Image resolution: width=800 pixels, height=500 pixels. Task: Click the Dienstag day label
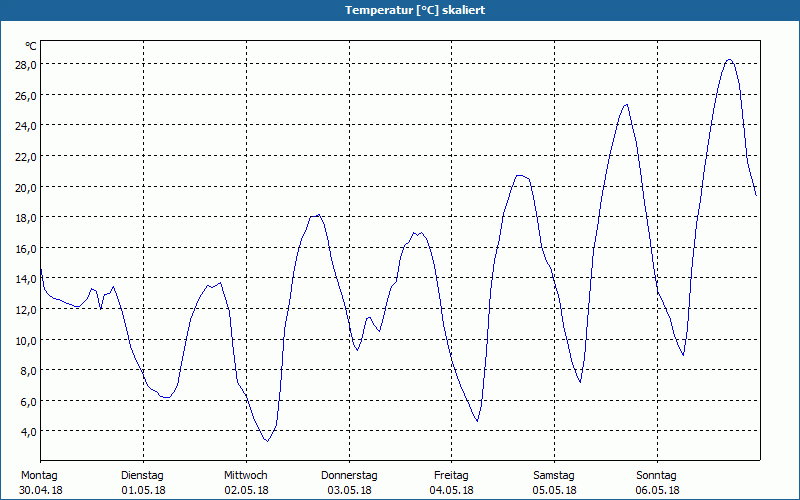142,476
